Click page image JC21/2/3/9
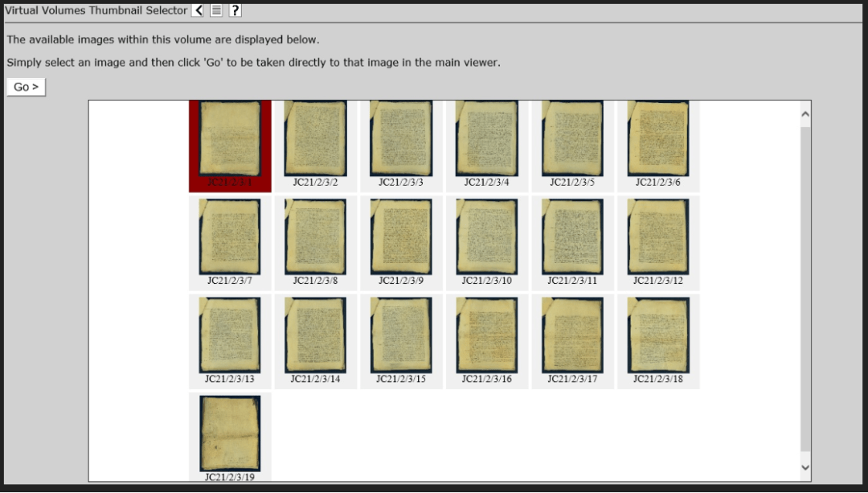 coord(401,237)
